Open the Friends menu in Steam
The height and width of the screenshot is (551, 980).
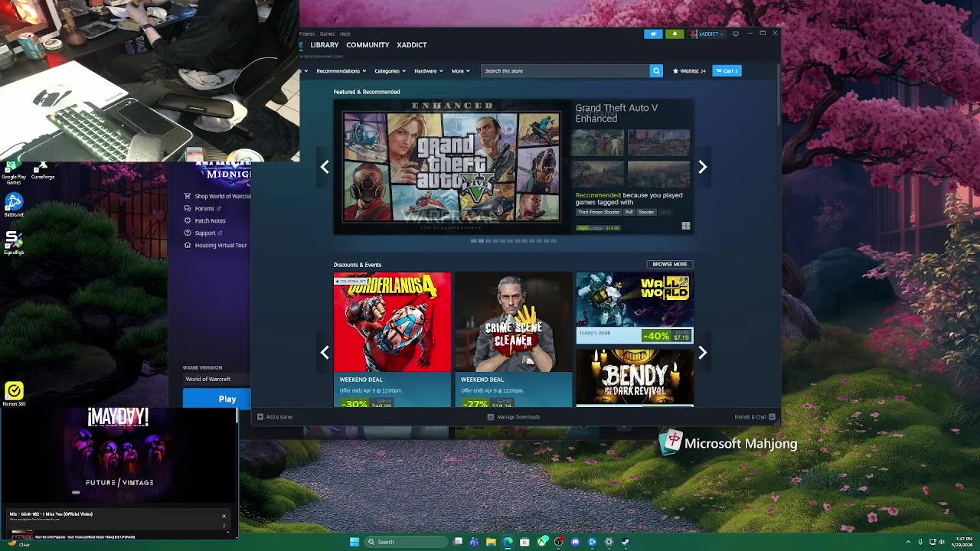click(307, 34)
